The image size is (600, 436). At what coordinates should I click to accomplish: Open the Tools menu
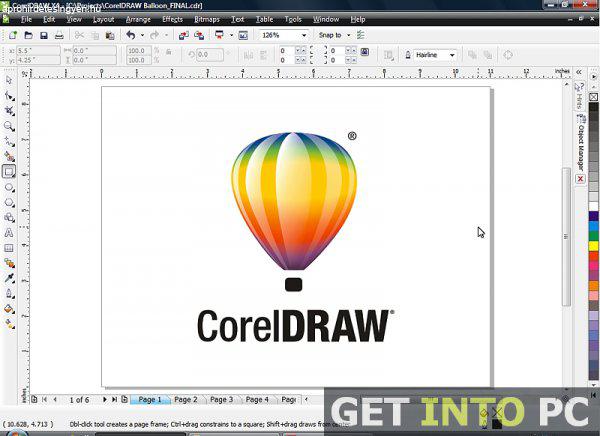coord(293,19)
